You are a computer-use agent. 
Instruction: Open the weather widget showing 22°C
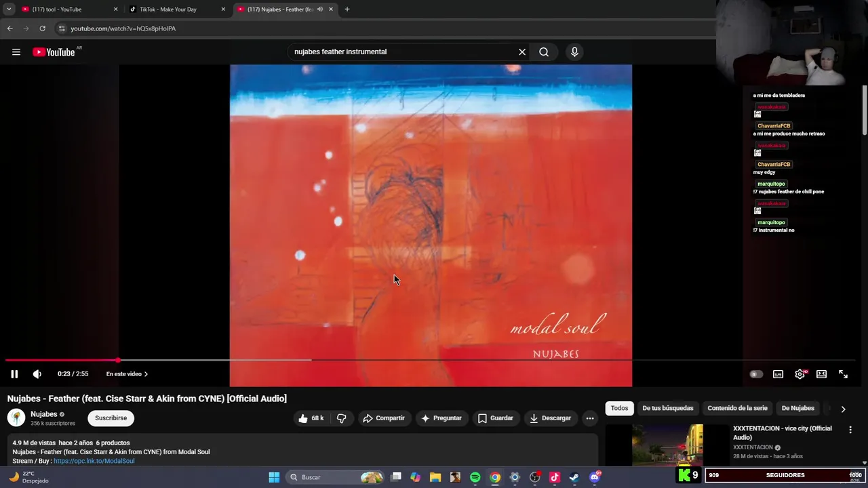coord(28,477)
